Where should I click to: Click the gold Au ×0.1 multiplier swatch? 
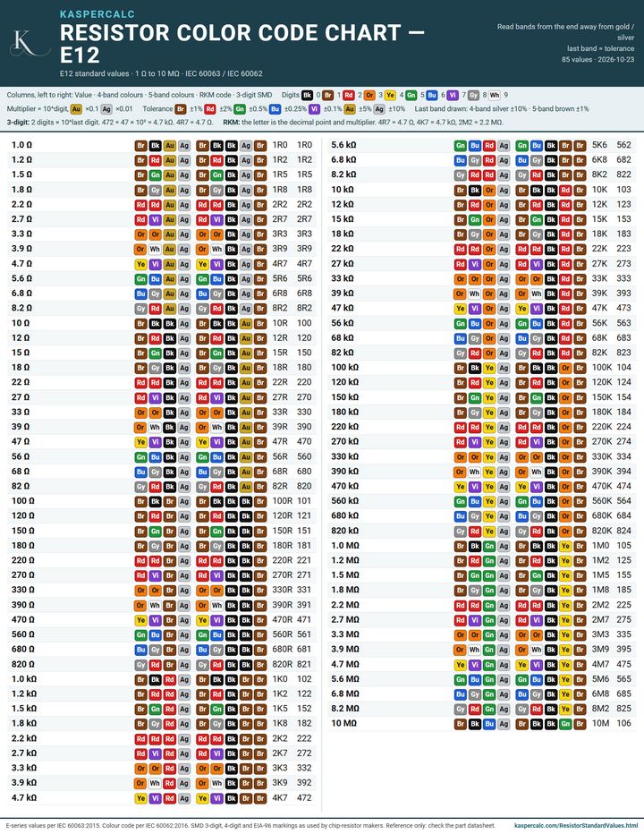pos(76,109)
